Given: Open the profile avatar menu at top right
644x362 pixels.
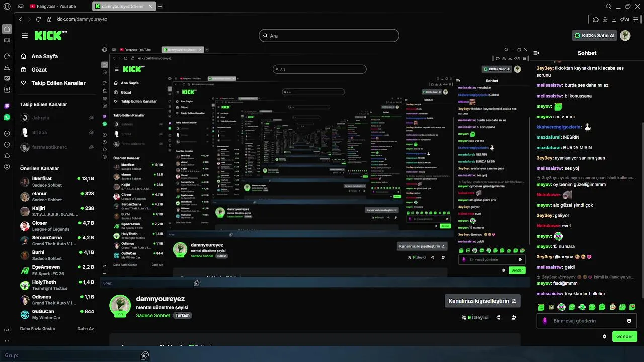Looking at the screenshot, I should pos(625,35).
